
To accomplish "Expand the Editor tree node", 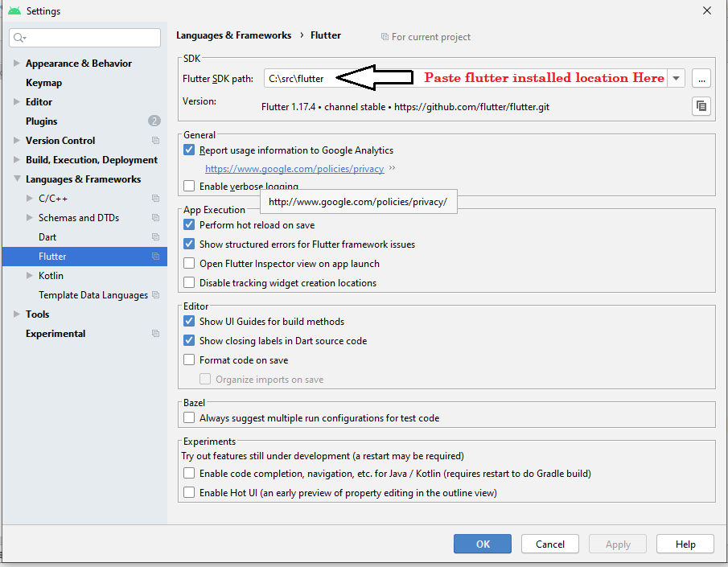I will pos(17,101).
